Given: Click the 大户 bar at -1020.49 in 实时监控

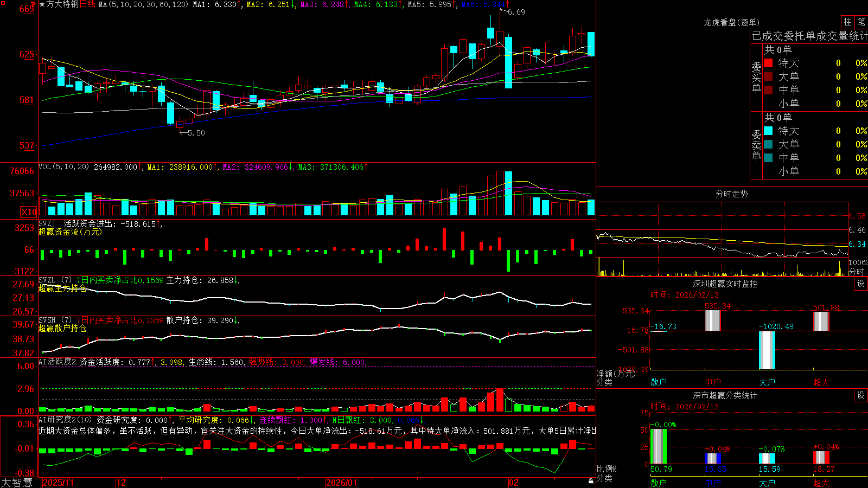Looking at the screenshot, I should tap(767, 350).
